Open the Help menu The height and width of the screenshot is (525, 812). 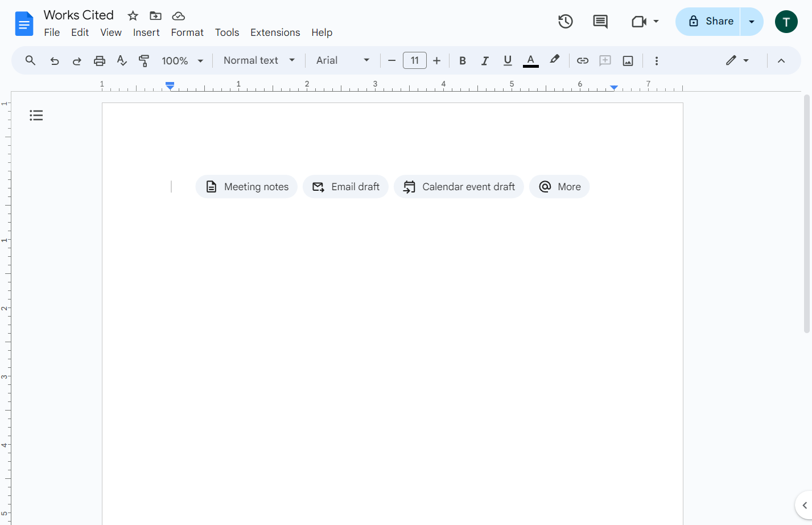click(x=321, y=32)
